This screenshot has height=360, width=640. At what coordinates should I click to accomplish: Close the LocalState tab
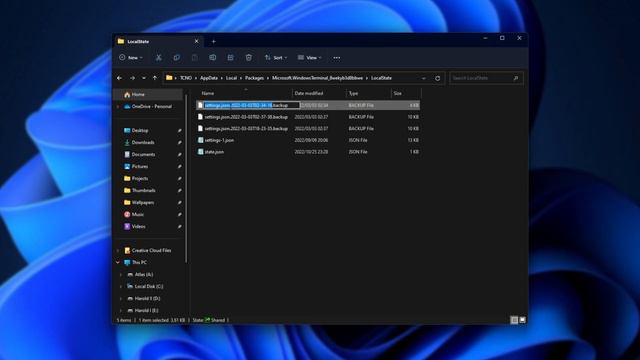point(196,41)
